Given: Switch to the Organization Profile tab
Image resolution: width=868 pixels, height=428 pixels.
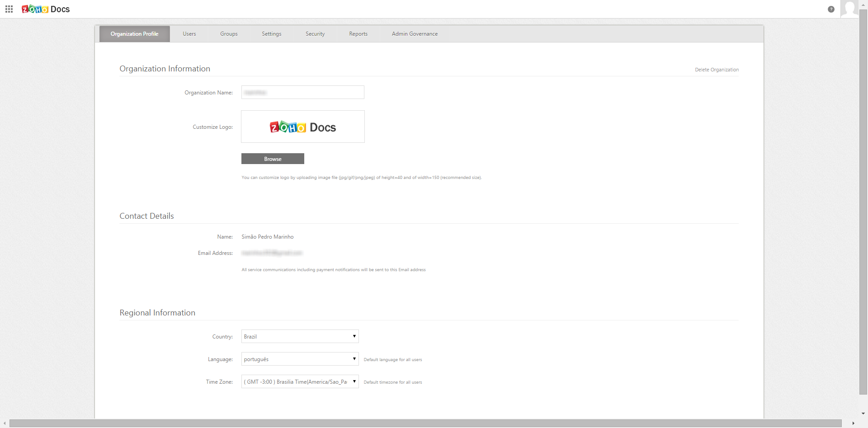Looking at the screenshot, I should [135, 34].
